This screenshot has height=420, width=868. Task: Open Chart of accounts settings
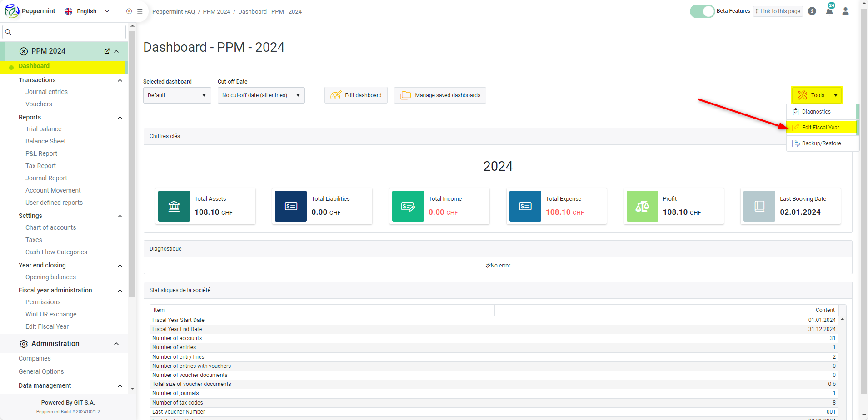(50, 227)
